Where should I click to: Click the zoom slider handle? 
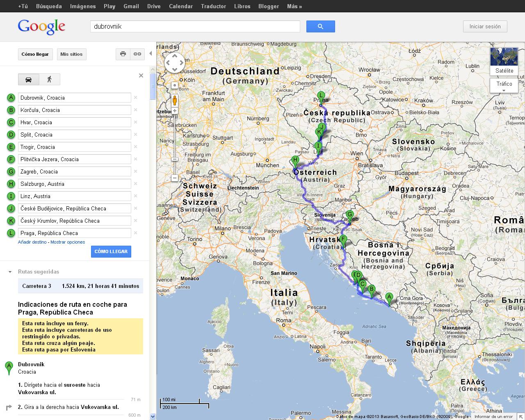click(175, 159)
